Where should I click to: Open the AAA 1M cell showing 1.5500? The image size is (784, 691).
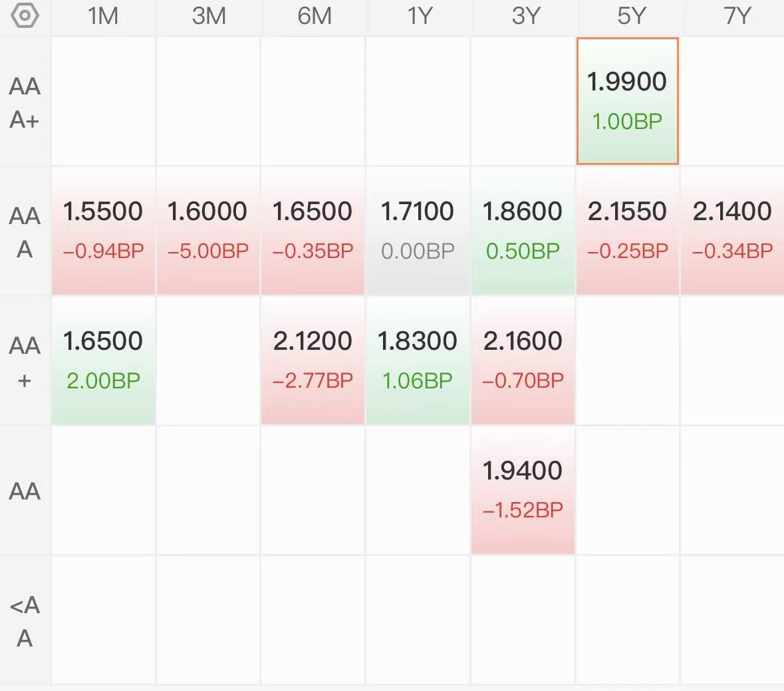click(x=103, y=230)
